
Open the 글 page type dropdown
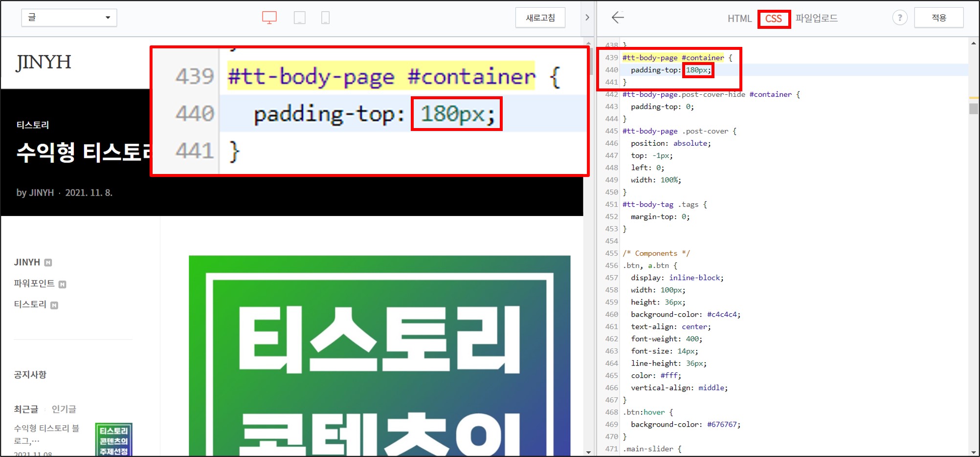click(x=69, y=18)
